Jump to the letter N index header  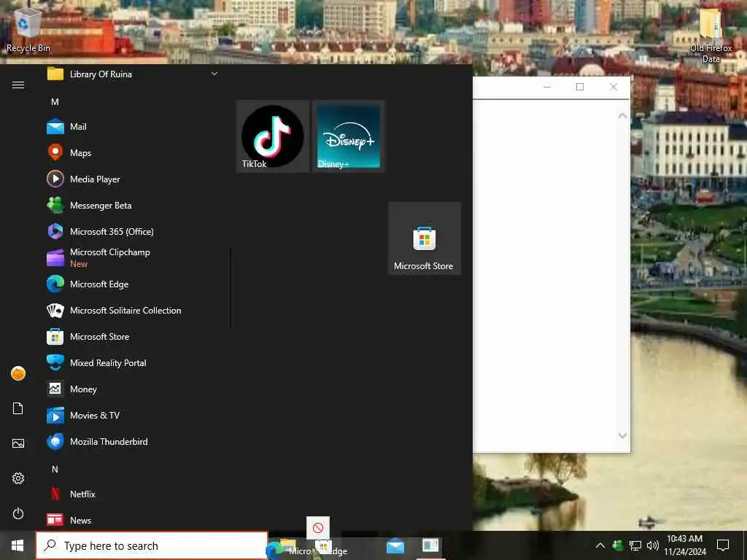pyautogui.click(x=55, y=470)
